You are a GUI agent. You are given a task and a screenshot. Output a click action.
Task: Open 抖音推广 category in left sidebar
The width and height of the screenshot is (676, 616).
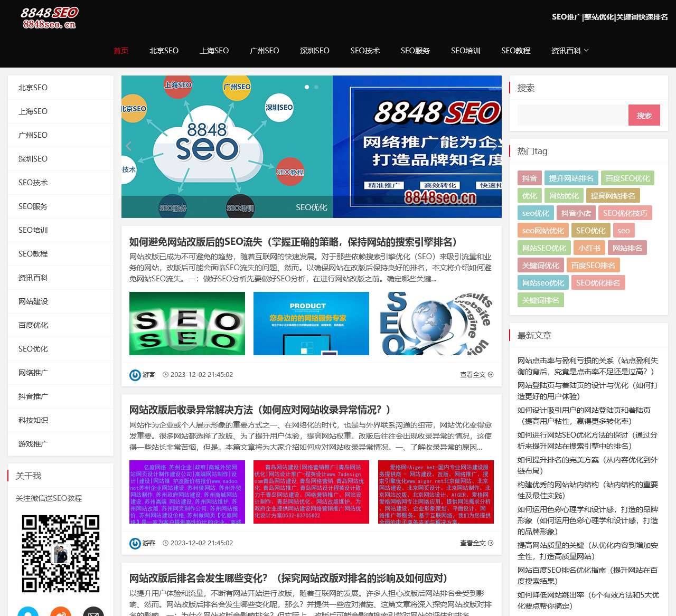pos(61,396)
